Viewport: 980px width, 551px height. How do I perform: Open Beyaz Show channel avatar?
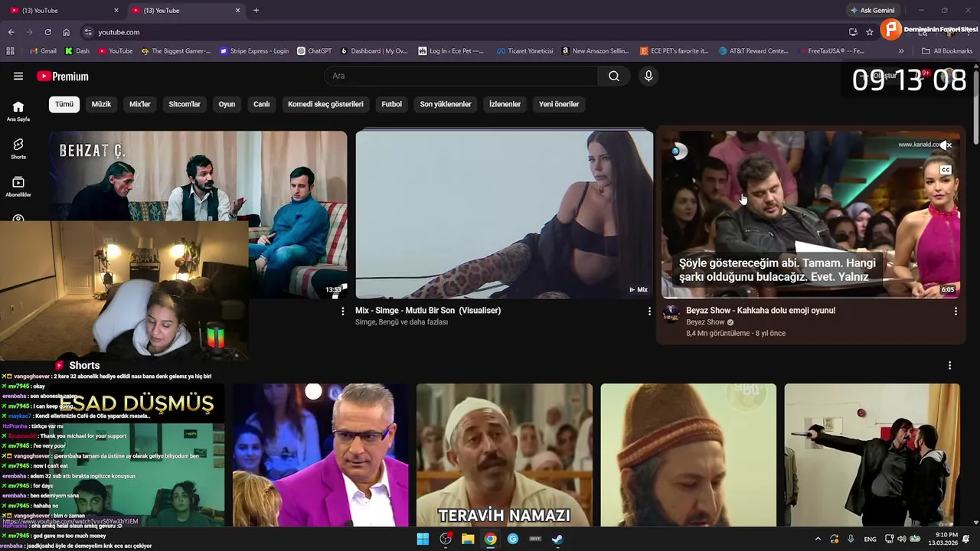(671, 313)
